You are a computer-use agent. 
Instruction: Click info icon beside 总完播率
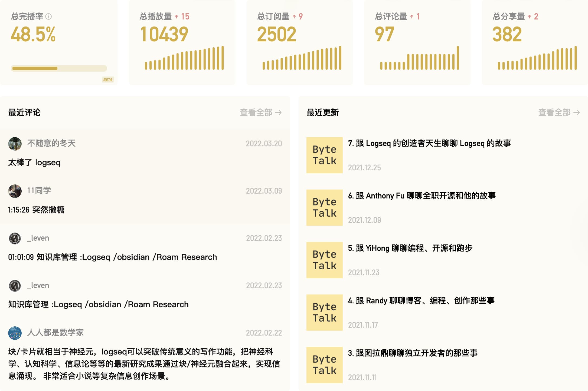click(x=48, y=17)
